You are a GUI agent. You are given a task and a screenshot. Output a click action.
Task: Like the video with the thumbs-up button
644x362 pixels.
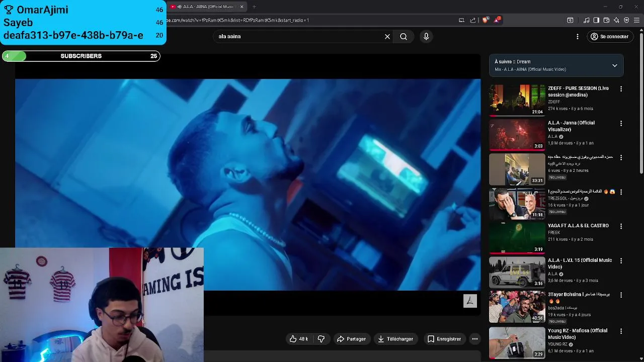[299, 339]
